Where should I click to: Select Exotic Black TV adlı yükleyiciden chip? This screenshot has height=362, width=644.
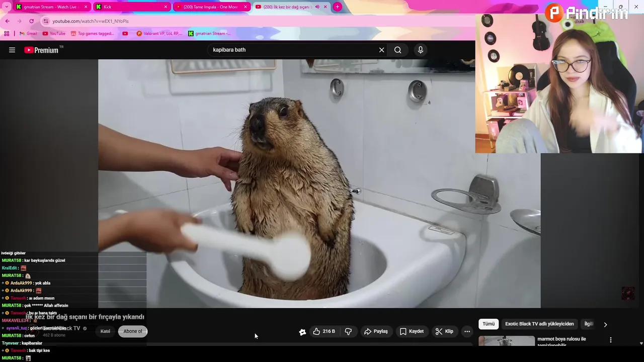click(539, 324)
